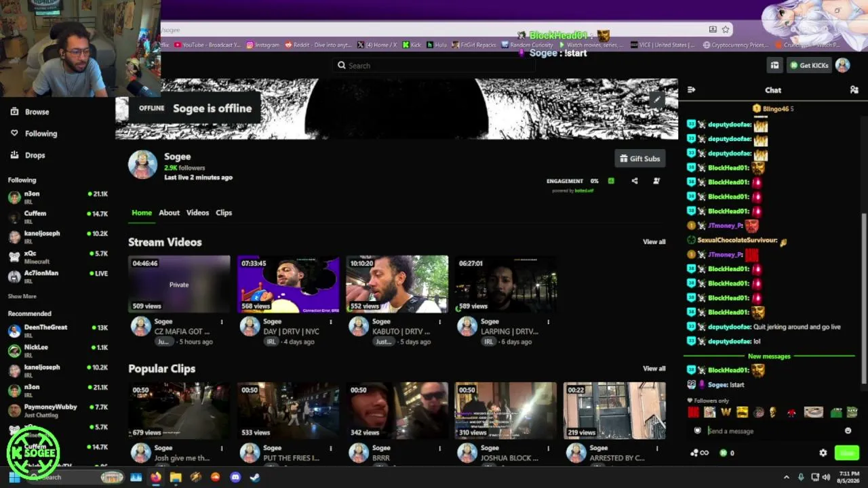Open options for LARPING | DRTV video

tap(549, 322)
